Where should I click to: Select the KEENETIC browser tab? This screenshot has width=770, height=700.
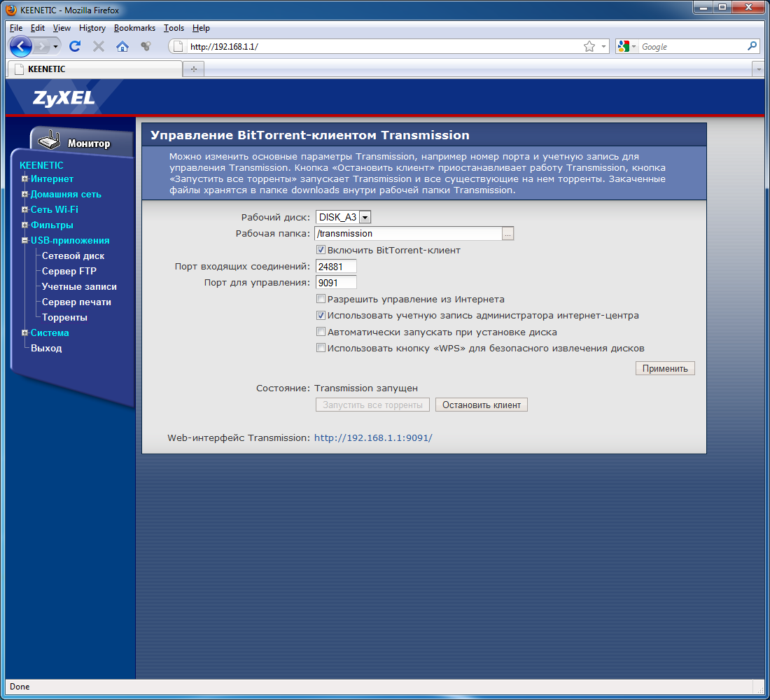94,69
